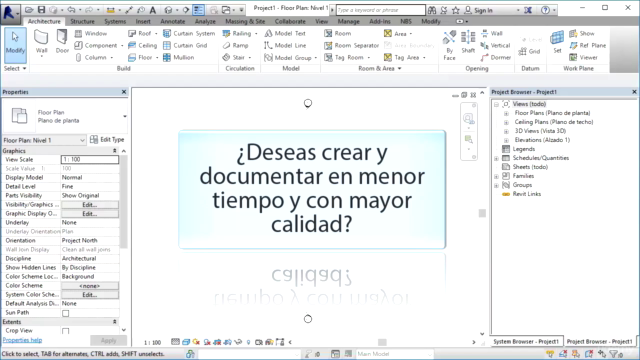Choose the By Face opening tool
This screenshot has width=640, height=360.
click(449, 45)
